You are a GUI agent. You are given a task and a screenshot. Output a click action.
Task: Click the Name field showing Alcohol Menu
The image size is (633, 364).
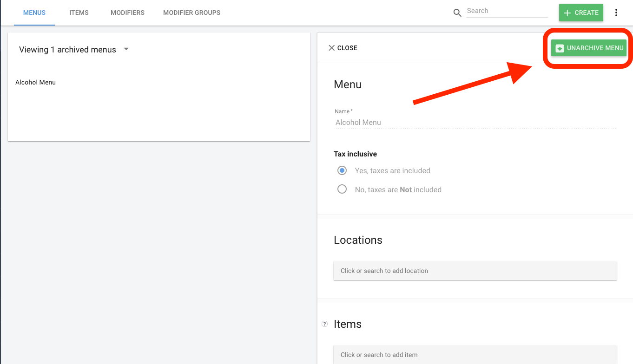click(x=475, y=123)
